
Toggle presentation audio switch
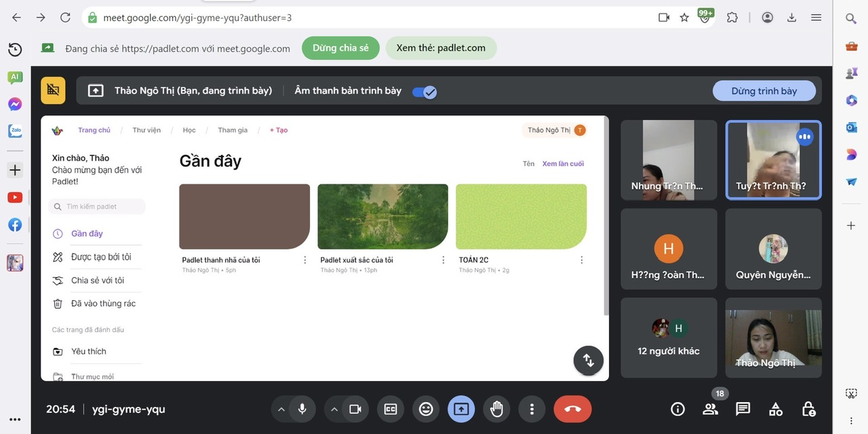425,92
